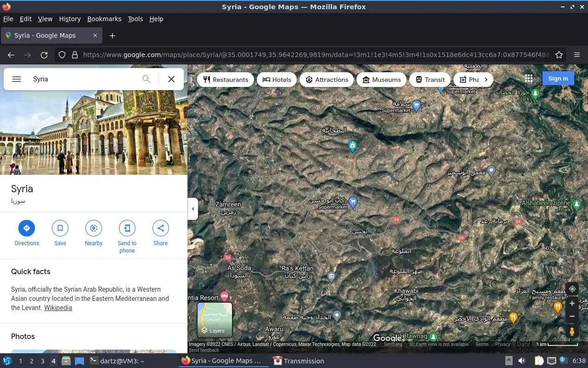
Task: Open the Tools menu
Action: [135, 19]
